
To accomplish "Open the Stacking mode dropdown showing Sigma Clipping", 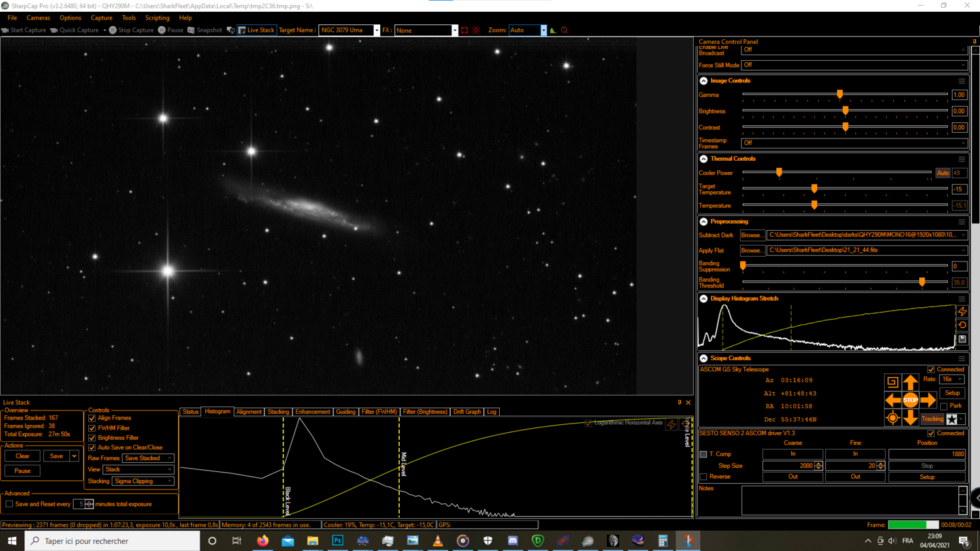I will 142,481.
